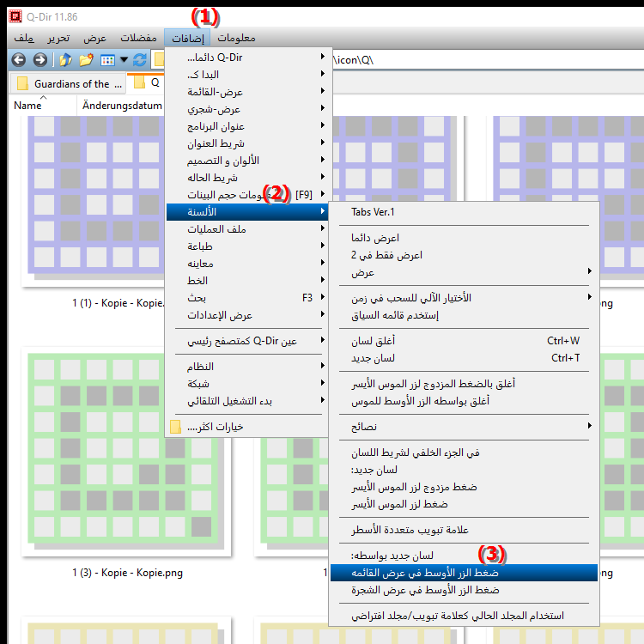
Task: Open the شبكة network submenu
Action: coord(246,384)
